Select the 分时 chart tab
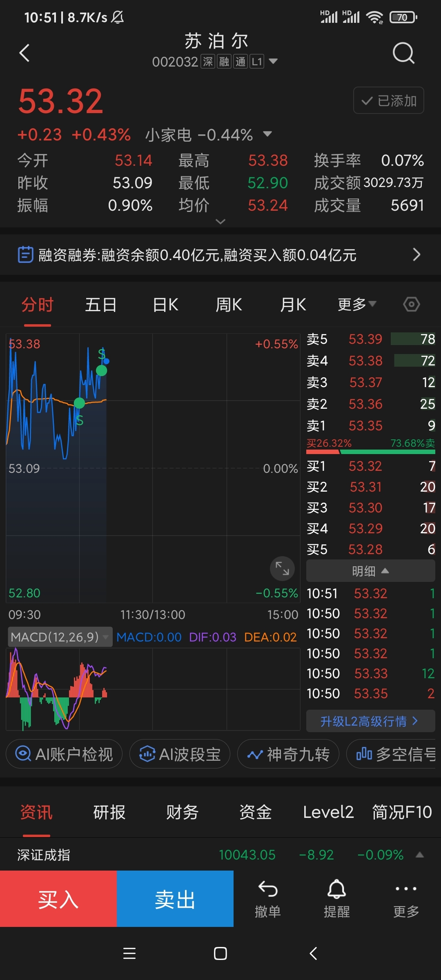441x980 pixels. point(38,305)
